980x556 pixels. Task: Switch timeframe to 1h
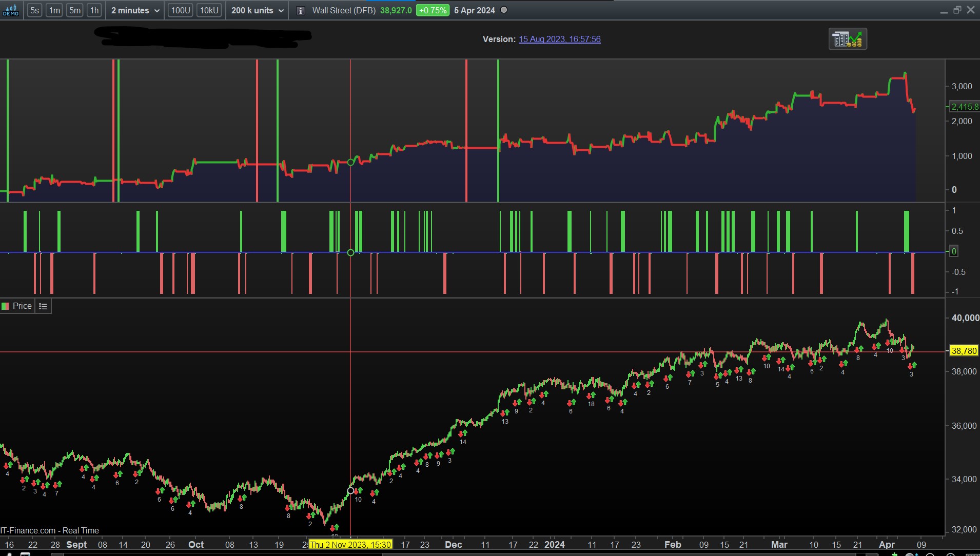point(94,10)
